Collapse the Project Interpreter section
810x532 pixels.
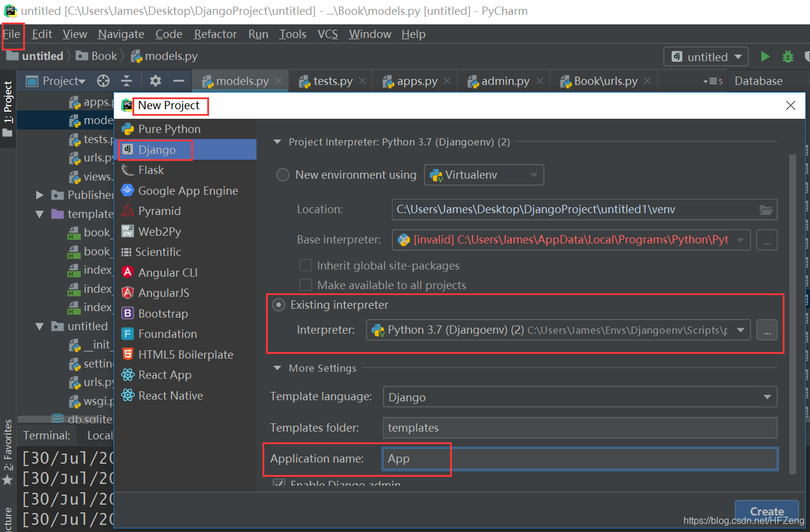point(277,142)
